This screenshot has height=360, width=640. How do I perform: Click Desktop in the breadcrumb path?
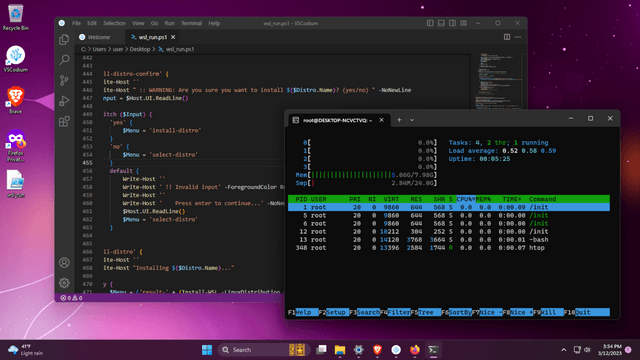pos(140,49)
